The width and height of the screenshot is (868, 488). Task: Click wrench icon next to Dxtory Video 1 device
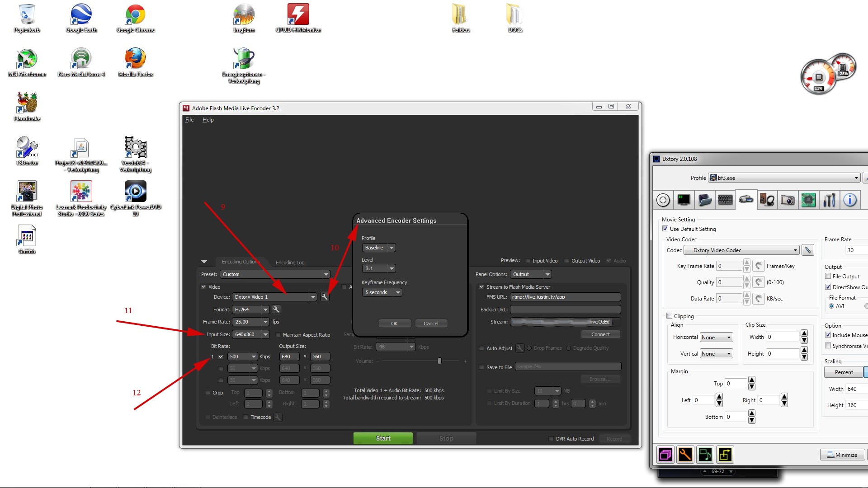[x=325, y=297]
